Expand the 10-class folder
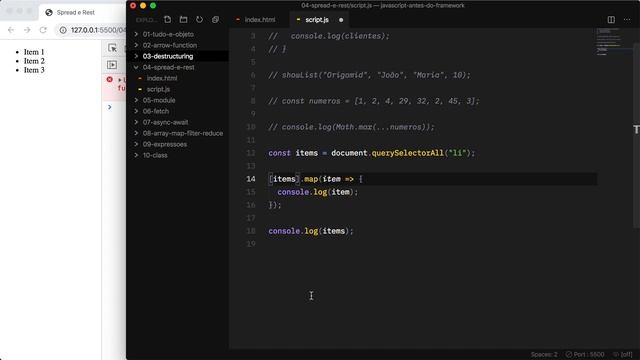640x360 pixels. pyautogui.click(x=136, y=155)
